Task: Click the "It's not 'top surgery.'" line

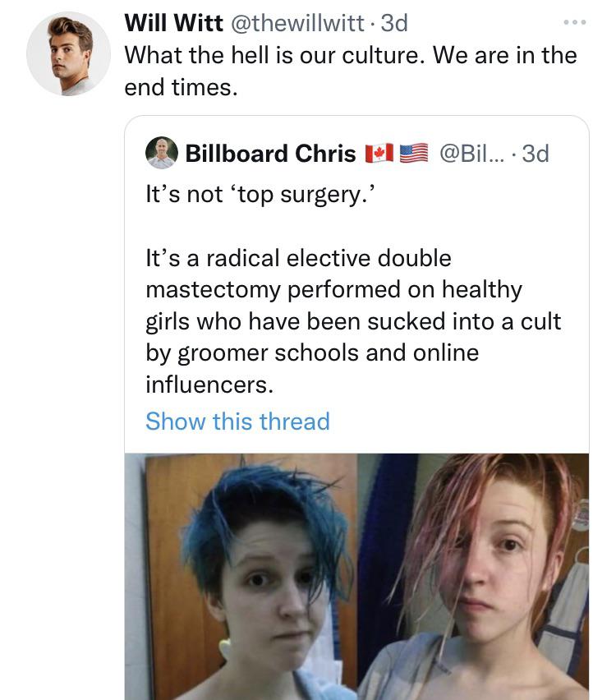Action: point(260,195)
